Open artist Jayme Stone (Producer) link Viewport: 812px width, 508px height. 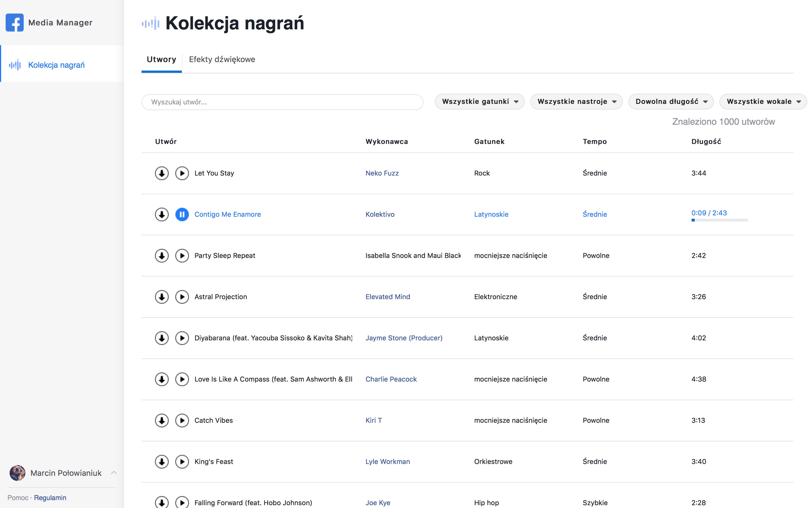point(404,338)
